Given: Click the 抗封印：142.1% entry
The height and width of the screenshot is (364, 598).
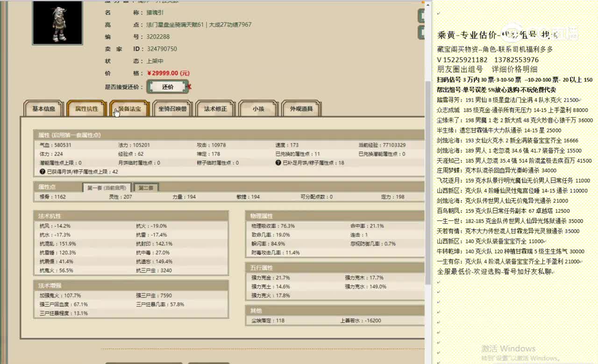Looking at the screenshot, I should [x=154, y=244].
